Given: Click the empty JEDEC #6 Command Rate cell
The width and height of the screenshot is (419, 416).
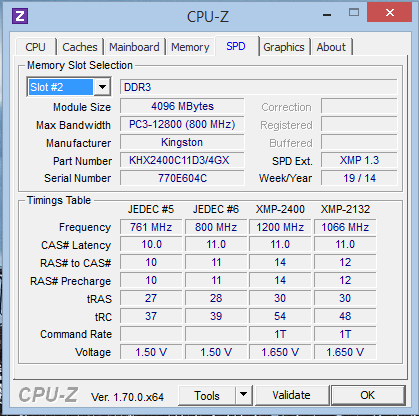Looking at the screenshot, I should coord(216,334).
